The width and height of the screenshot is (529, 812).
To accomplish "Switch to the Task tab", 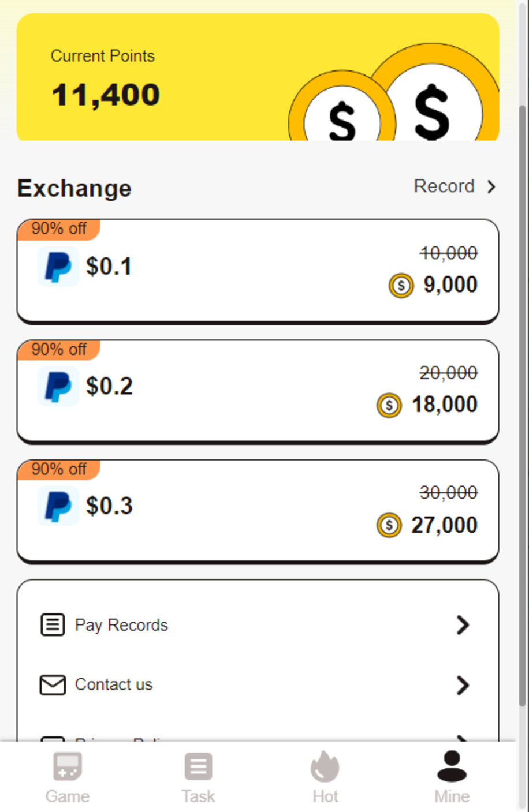I will [198, 777].
